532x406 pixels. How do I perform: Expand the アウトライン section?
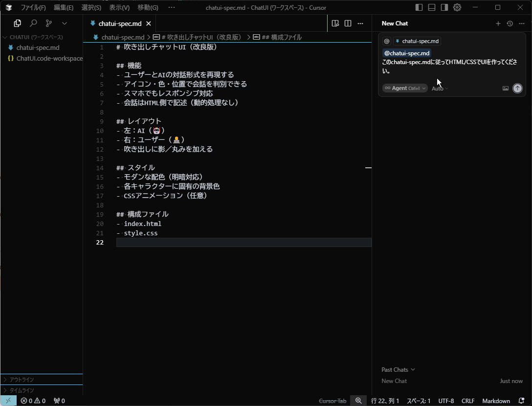(22, 380)
